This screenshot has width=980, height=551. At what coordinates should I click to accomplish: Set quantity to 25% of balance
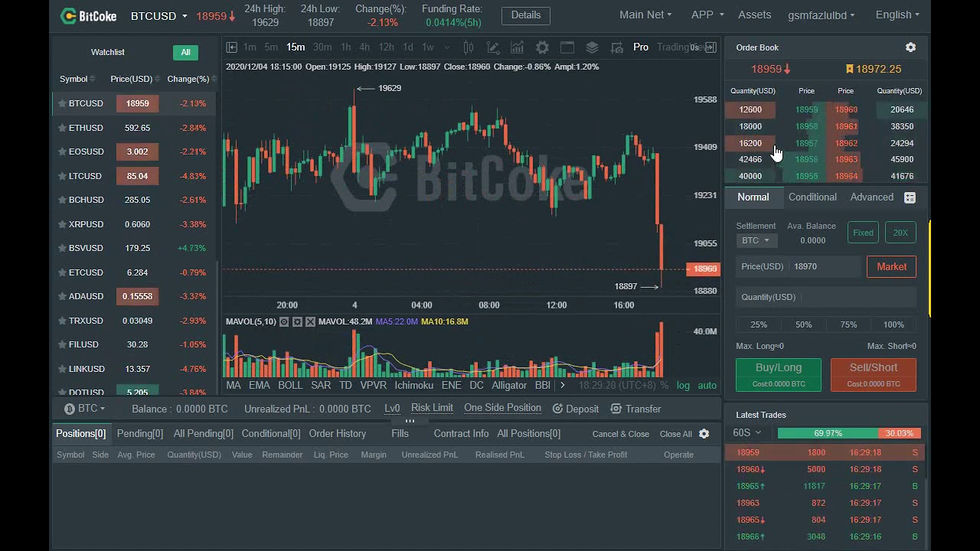coord(759,324)
